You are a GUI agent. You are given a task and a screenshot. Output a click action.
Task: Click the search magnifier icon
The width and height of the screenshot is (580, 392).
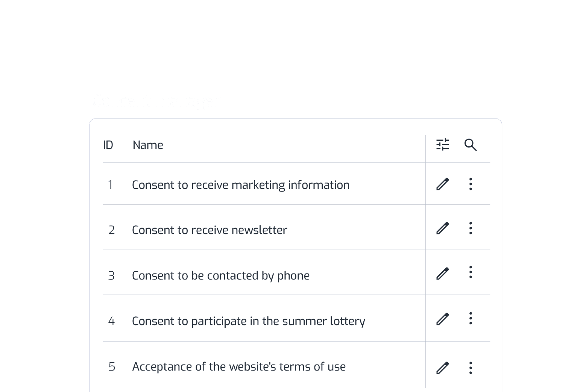(x=471, y=145)
